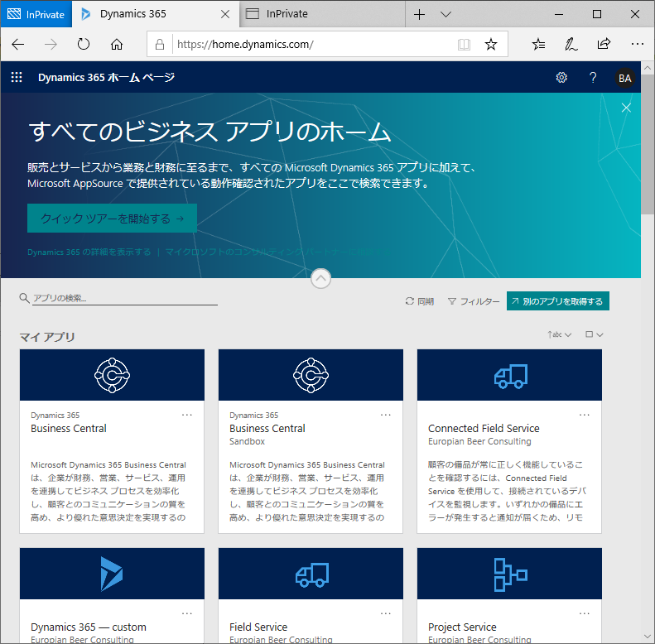The height and width of the screenshot is (644, 655).
Task: Click the Business Central Sandbox title
Action: (x=267, y=429)
